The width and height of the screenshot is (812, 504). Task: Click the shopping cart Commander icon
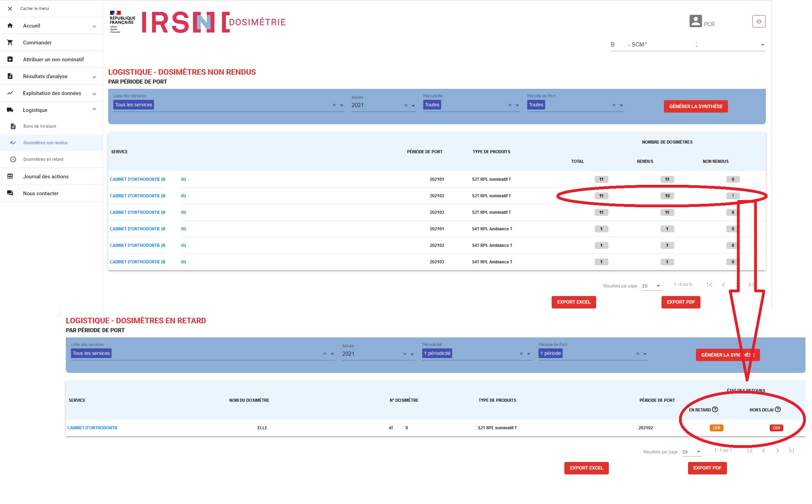coord(10,42)
